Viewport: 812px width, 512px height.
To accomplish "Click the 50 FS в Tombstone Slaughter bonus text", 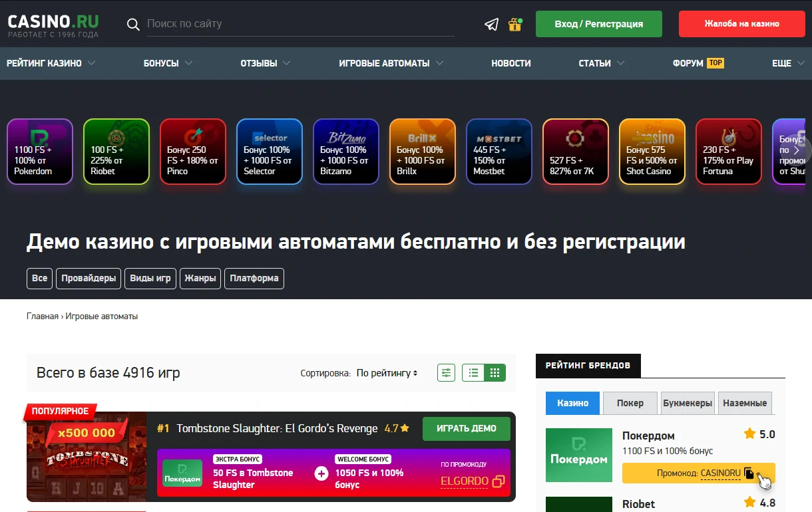I will pyautogui.click(x=253, y=479).
